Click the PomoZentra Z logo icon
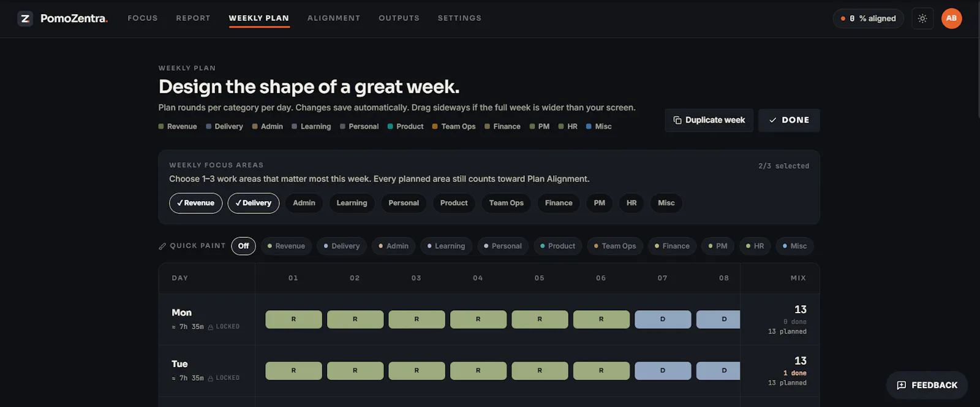The image size is (980, 407). coord(25,18)
